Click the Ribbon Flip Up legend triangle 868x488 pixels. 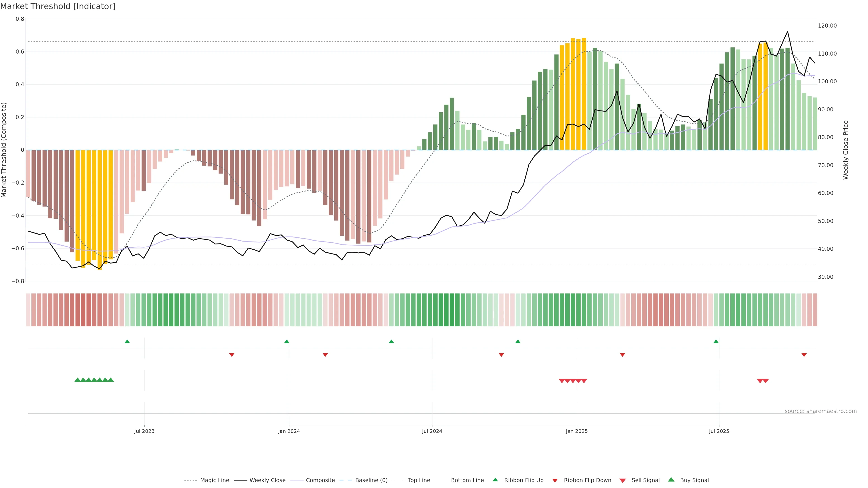(x=495, y=480)
